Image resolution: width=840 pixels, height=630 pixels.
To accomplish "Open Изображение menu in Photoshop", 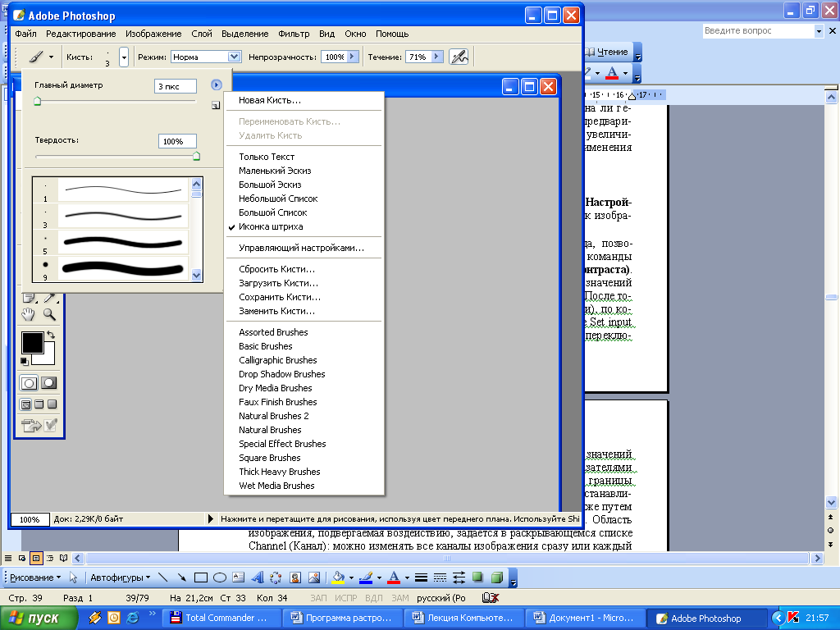I will click(x=153, y=34).
